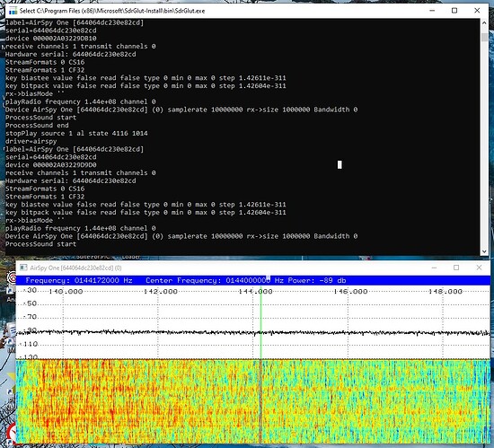Click the 'ProcessSound end' console line
Image resolution: width=494 pixels, height=448 pixels.
pos(37,126)
